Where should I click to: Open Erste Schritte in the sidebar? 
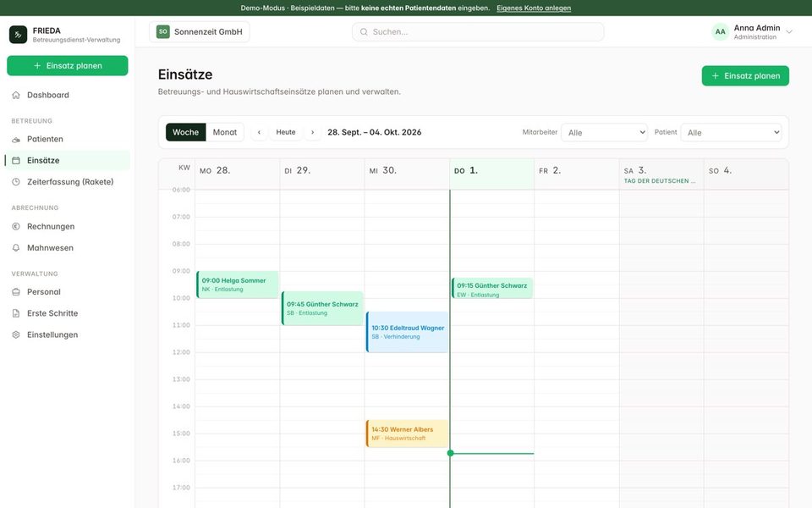68,313
